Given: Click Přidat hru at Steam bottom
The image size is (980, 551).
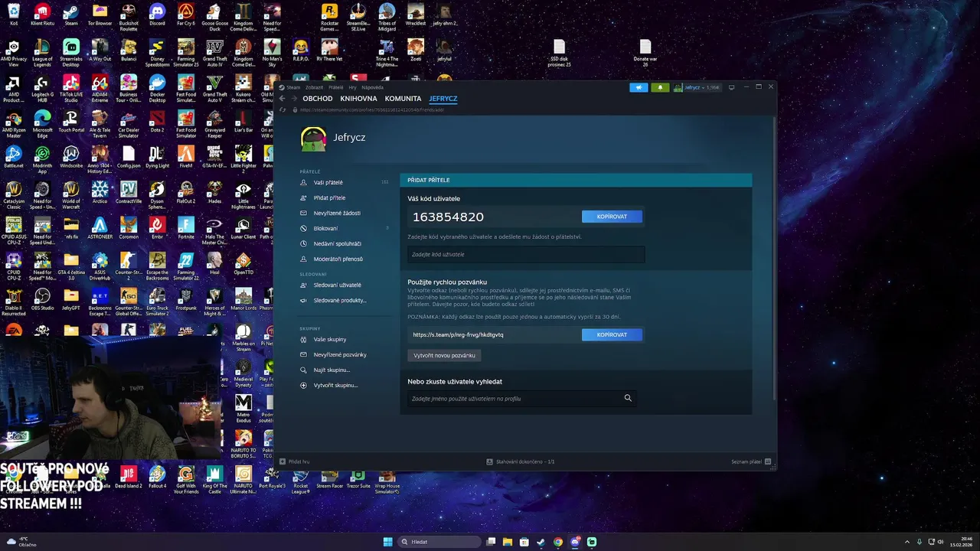Looking at the screenshot, I should coord(295,461).
